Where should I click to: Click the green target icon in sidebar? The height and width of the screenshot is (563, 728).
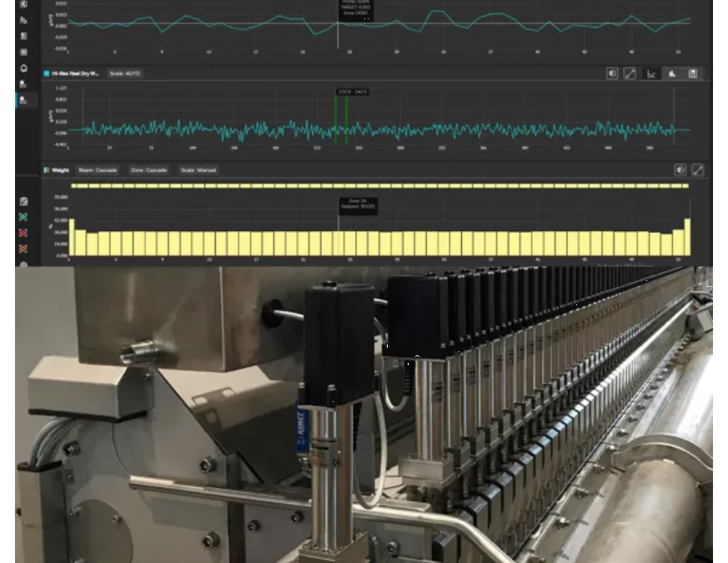click(x=23, y=217)
